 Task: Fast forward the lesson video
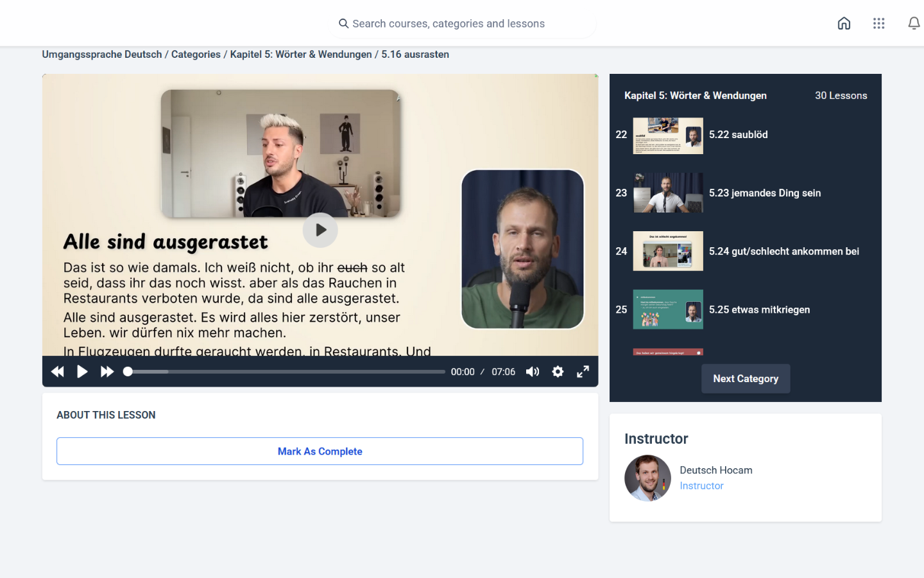click(107, 372)
